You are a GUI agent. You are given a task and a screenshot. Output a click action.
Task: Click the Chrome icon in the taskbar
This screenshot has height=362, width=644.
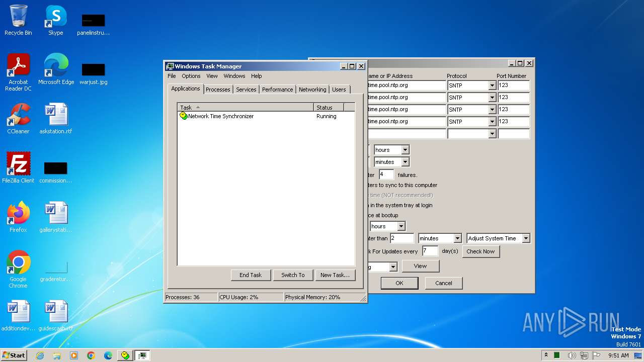[x=91, y=355]
